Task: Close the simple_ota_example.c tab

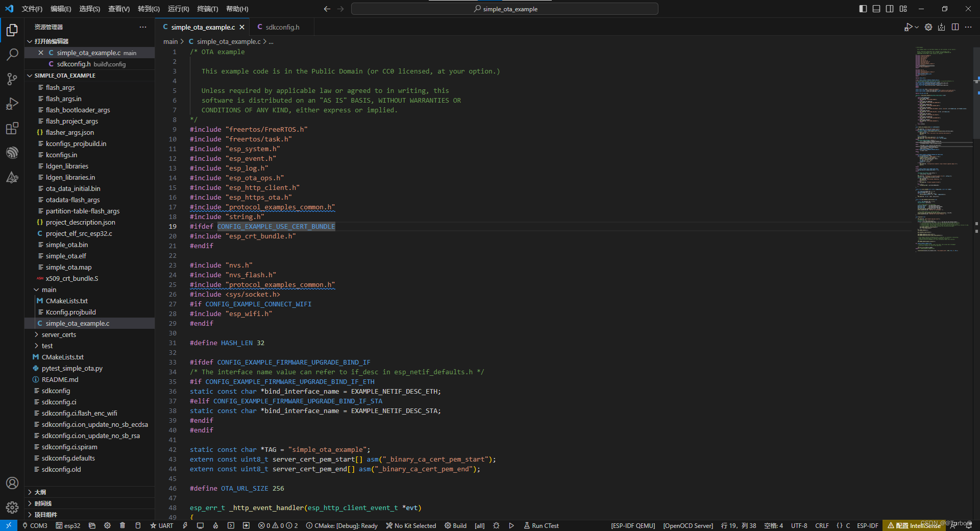Action: coord(242,27)
